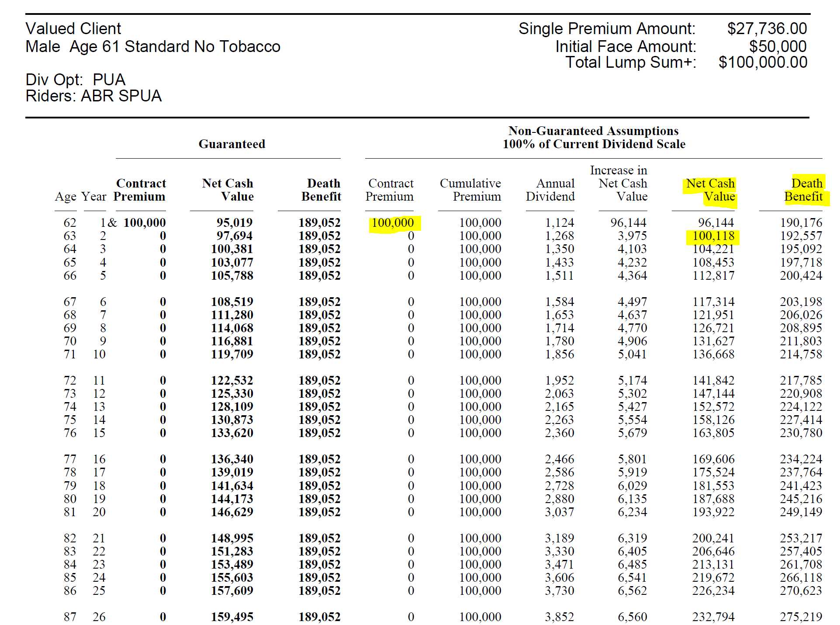Image resolution: width=840 pixels, height=625 pixels.
Task: Click the 'Valued Client' heading text
Action: pos(73,28)
